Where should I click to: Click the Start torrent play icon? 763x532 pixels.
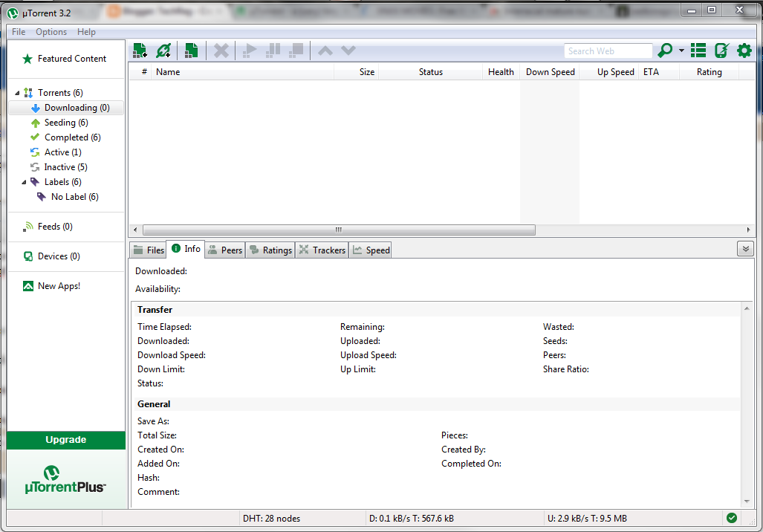pos(250,50)
